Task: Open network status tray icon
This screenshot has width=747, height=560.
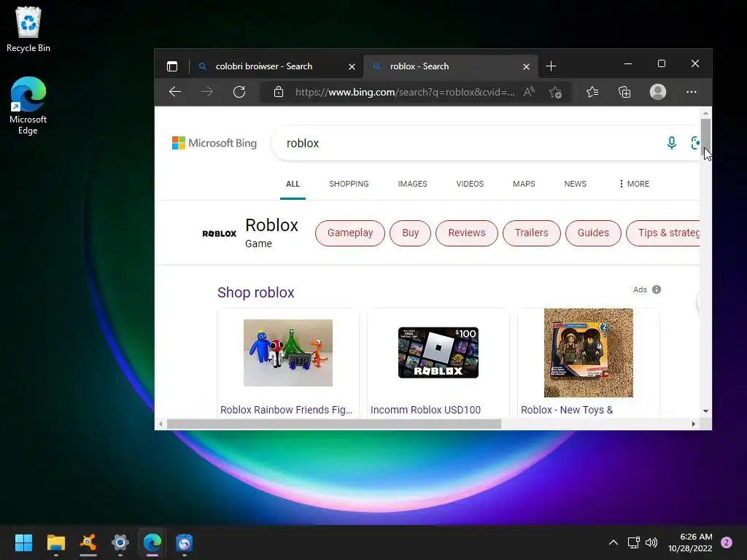Action: point(633,542)
